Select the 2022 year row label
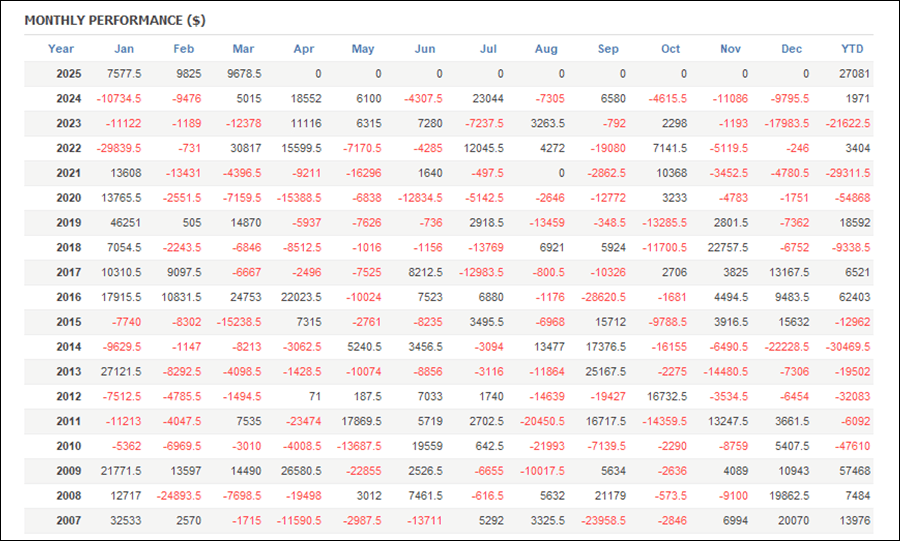Screen dimensions: 900x541 point(69,148)
